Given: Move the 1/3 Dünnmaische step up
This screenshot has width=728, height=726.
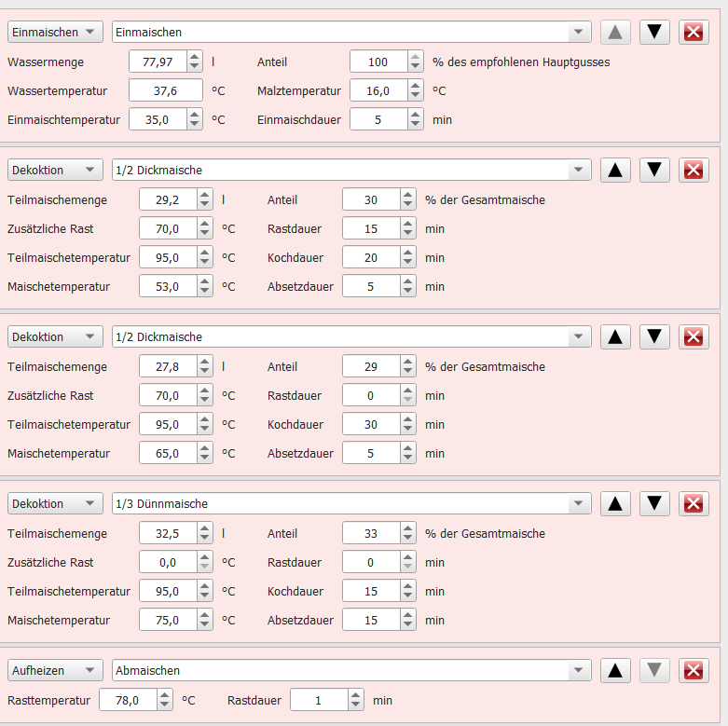Looking at the screenshot, I should [614, 504].
